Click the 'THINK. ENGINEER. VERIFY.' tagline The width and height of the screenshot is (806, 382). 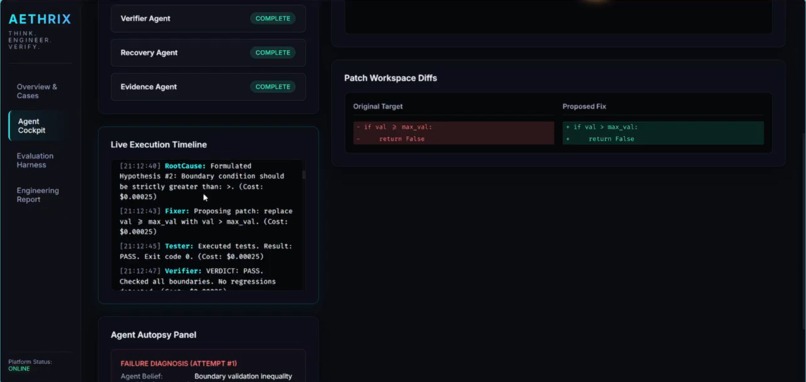point(29,40)
